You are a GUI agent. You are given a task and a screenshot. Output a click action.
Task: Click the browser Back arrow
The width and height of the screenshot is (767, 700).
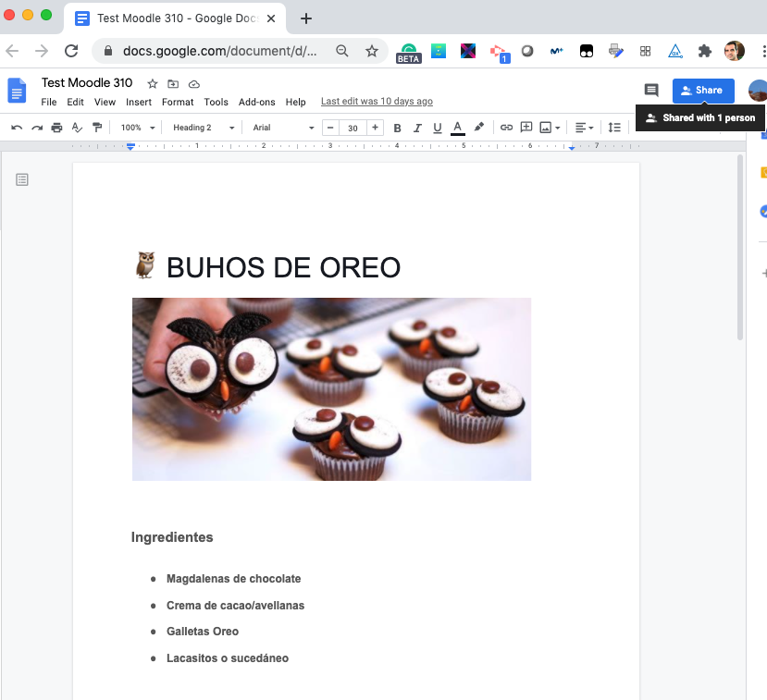pyautogui.click(x=12, y=51)
